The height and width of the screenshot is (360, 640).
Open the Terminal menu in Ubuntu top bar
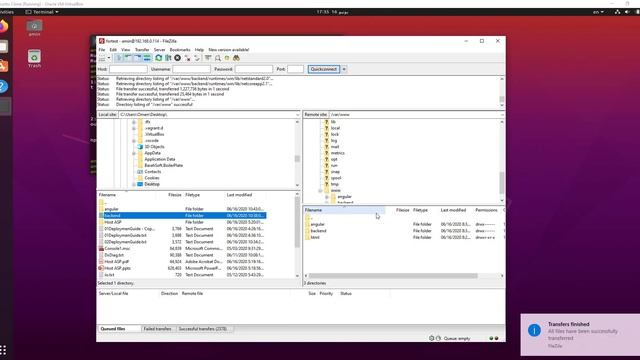[42, 12]
